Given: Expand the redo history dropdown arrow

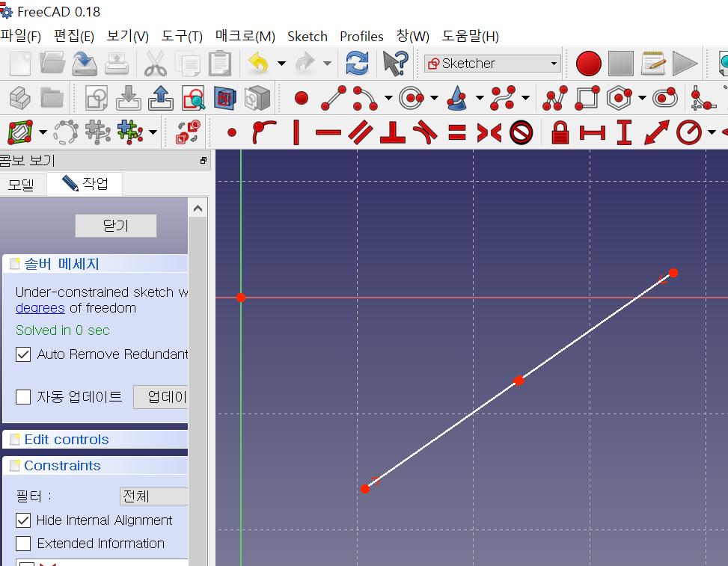Looking at the screenshot, I should pyautogui.click(x=327, y=63).
